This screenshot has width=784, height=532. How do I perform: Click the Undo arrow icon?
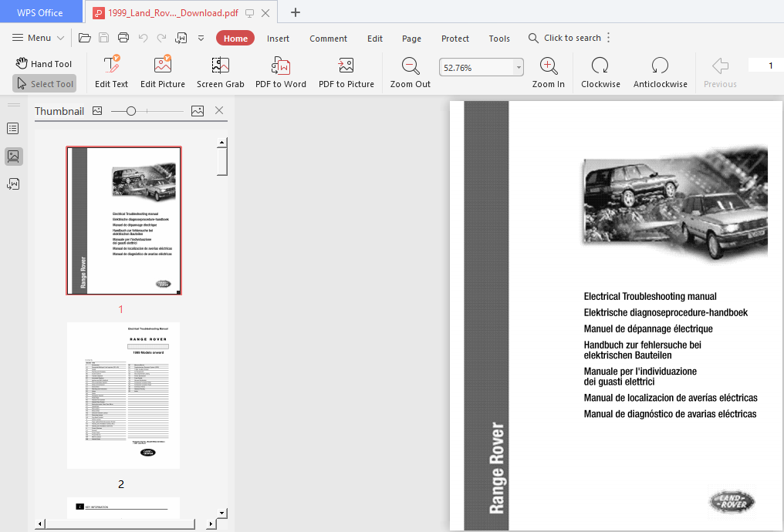click(x=143, y=38)
